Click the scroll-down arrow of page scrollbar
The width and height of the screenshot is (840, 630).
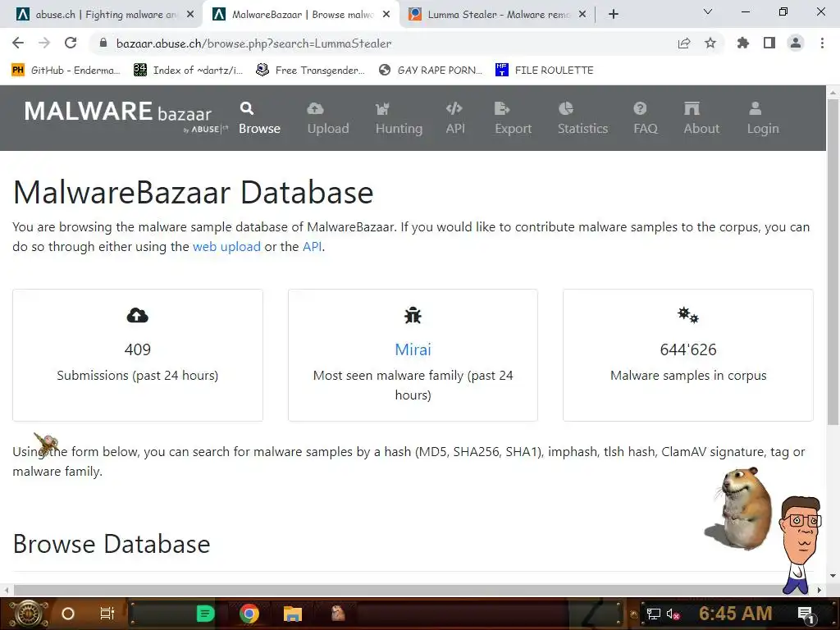[x=833, y=577]
